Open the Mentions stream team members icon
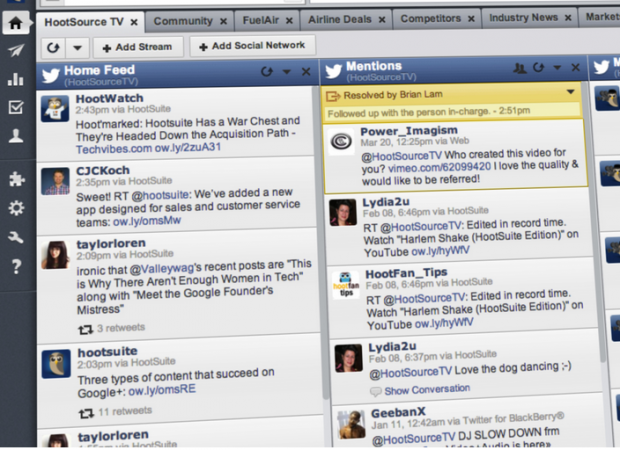The height and width of the screenshot is (450, 620). click(x=520, y=68)
